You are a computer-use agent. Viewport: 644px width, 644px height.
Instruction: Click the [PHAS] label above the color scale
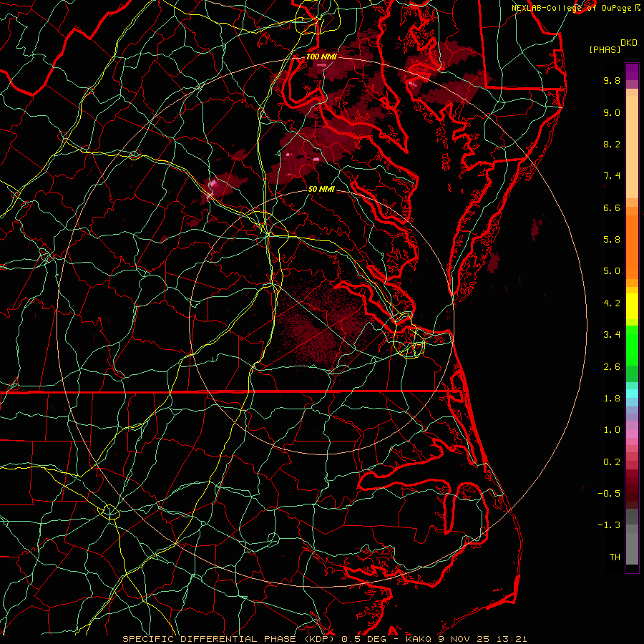click(605, 49)
